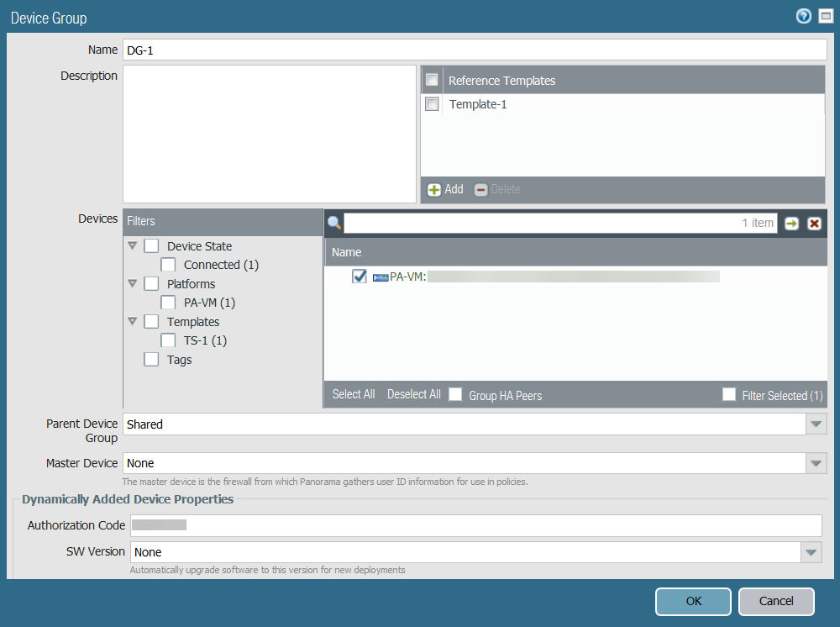The image size is (840, 627).
Task: Check the Reference Templates header checkbox
Action: pyautogui.click(x=432, y=80)
